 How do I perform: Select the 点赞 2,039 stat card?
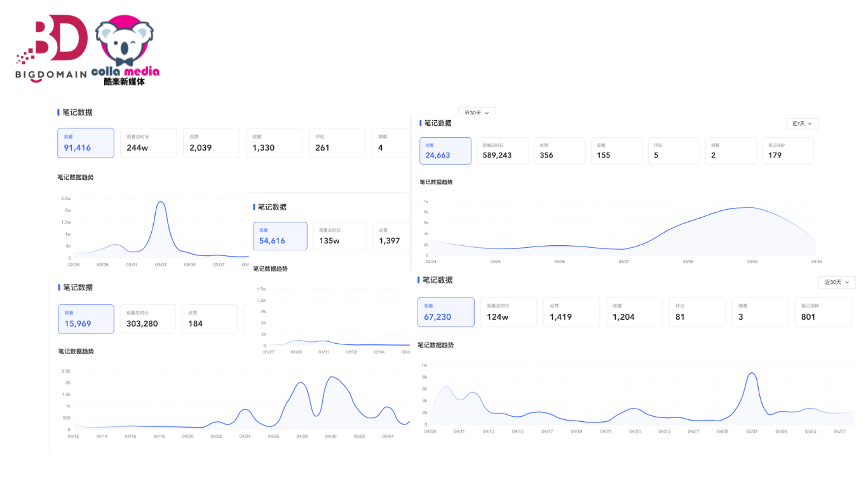[211, 143]
